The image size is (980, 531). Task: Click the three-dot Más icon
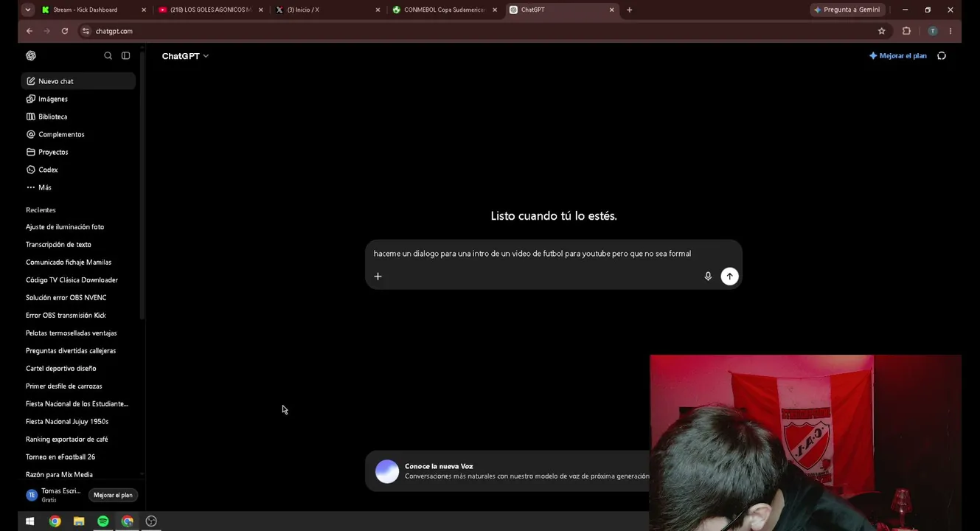pyautogui.click(x=31, y=187)
